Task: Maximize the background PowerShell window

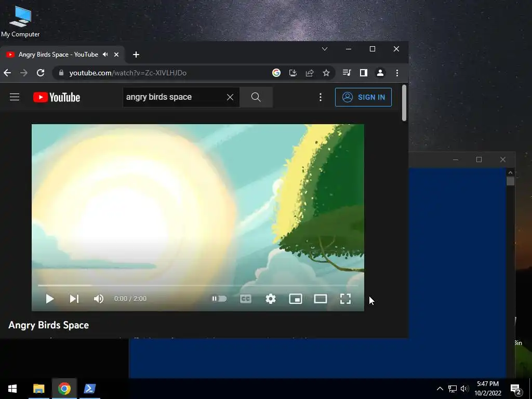Action: [479, 159]
